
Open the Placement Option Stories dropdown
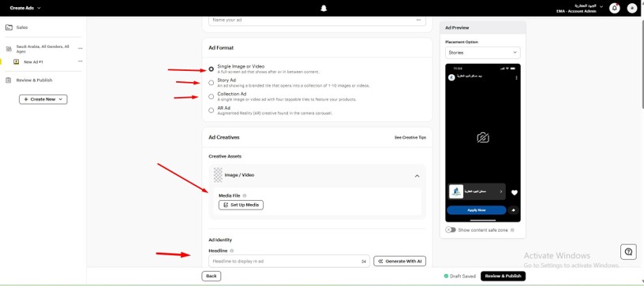click(482, 53)
